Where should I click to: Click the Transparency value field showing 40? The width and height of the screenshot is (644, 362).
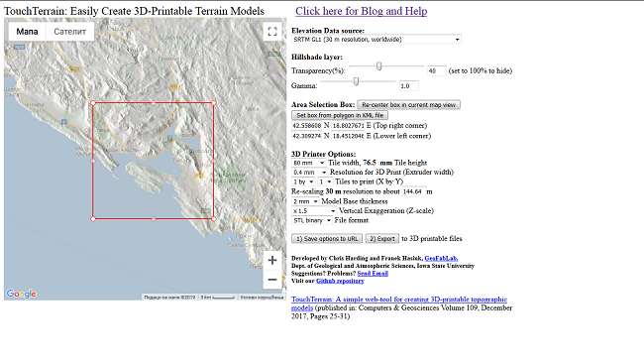pos(437,71)
